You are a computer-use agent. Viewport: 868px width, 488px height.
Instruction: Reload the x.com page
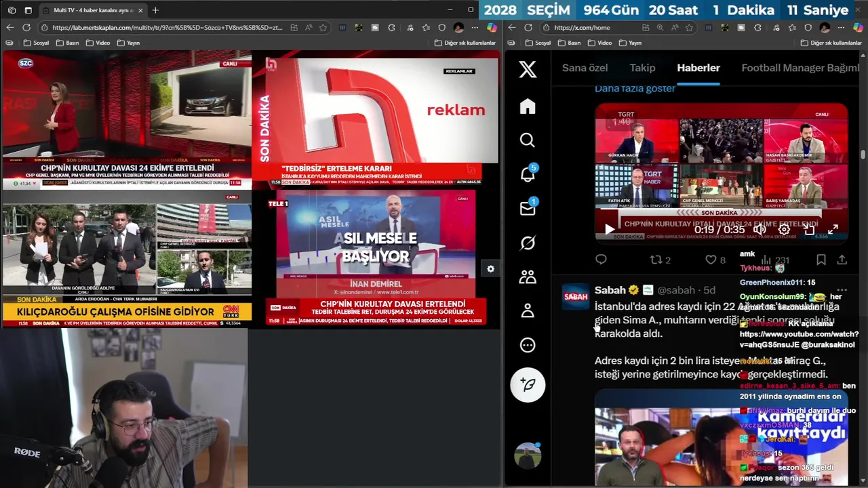(528, 28)
